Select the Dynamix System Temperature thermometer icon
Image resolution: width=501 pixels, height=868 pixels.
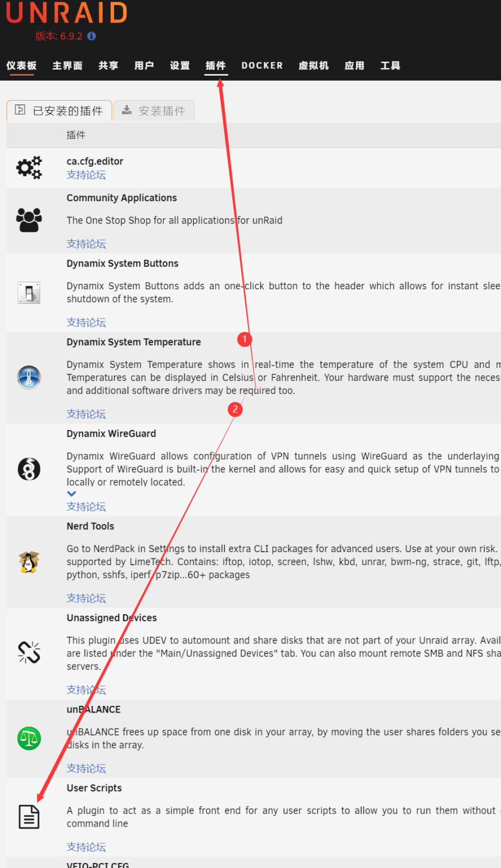click(x=29, y=377)
